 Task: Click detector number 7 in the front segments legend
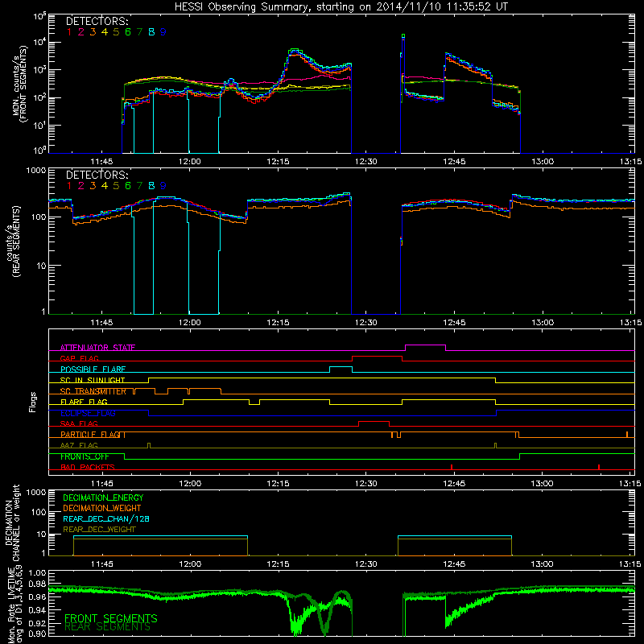tap(140, 32)
